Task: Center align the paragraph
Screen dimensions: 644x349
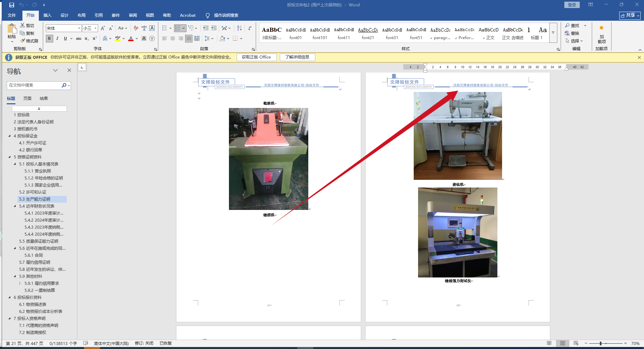Action: (x=173, y=39)
